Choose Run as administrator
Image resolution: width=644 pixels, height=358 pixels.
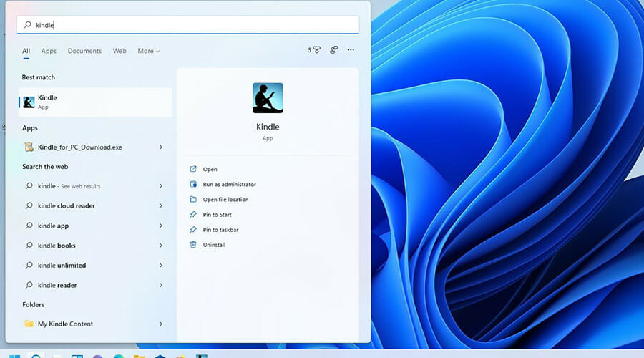[229, 185]
